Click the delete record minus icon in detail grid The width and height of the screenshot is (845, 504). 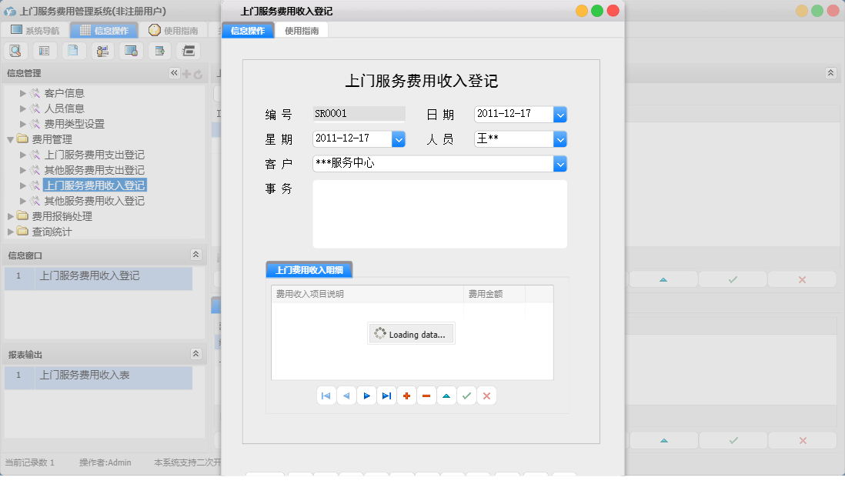(x=426, y=395)
